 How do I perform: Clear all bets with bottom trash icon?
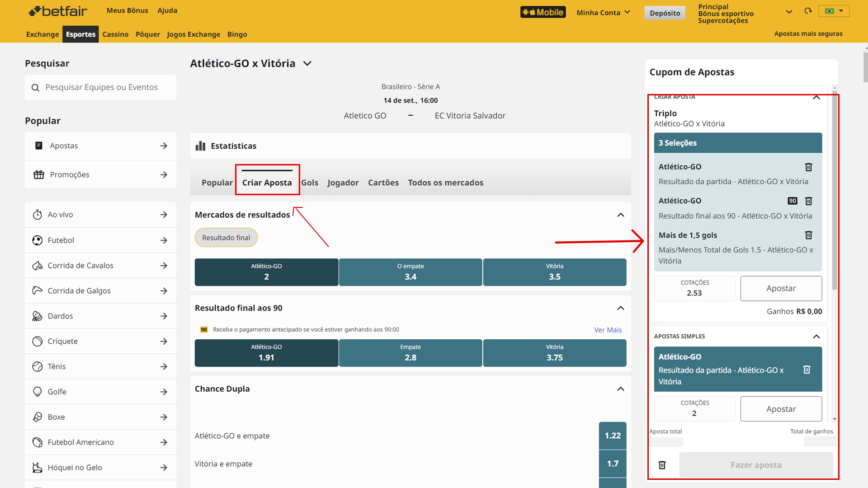tap(662, 465)
